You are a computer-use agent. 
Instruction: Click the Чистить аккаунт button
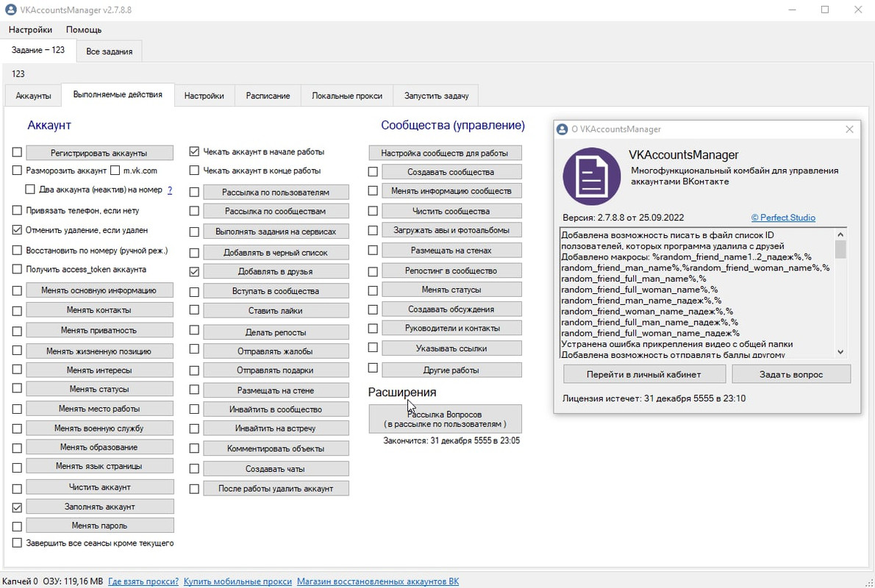(x=99, y=487)
